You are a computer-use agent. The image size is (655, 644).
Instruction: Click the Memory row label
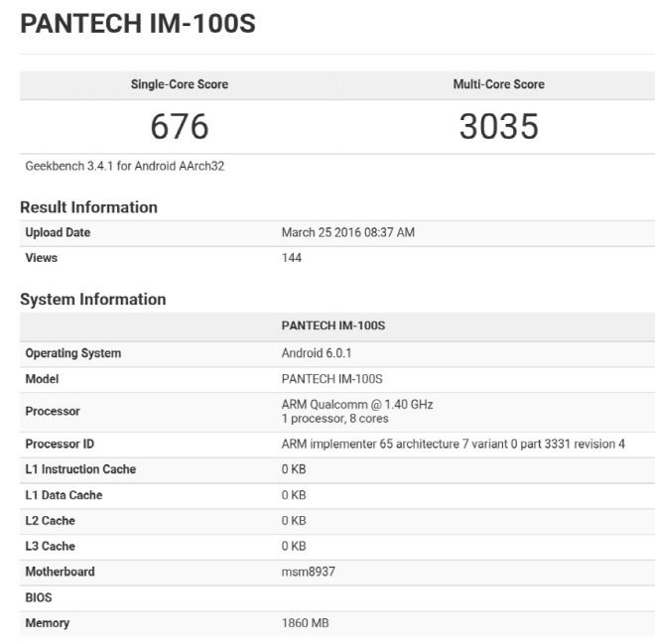pos(48,623)
